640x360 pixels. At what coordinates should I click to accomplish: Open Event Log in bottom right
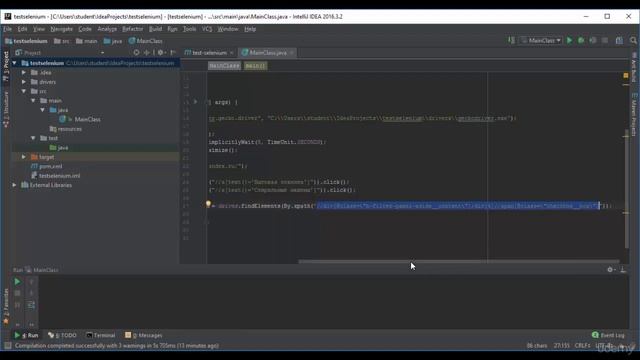(x=608, y=335)
